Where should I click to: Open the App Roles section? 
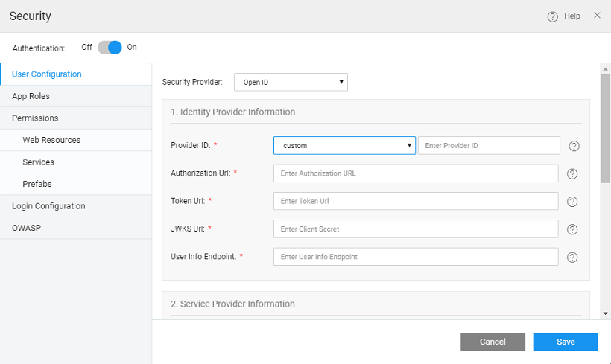tap(31, 96)
